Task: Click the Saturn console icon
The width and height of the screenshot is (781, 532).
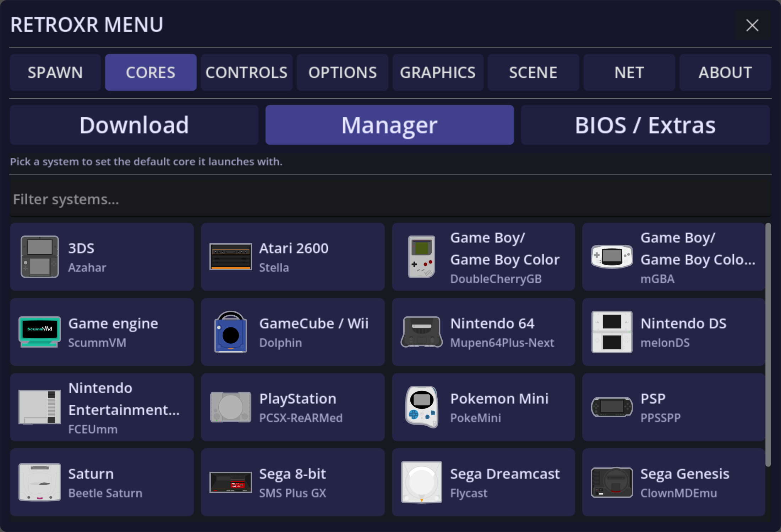Action: pos(40,482)
